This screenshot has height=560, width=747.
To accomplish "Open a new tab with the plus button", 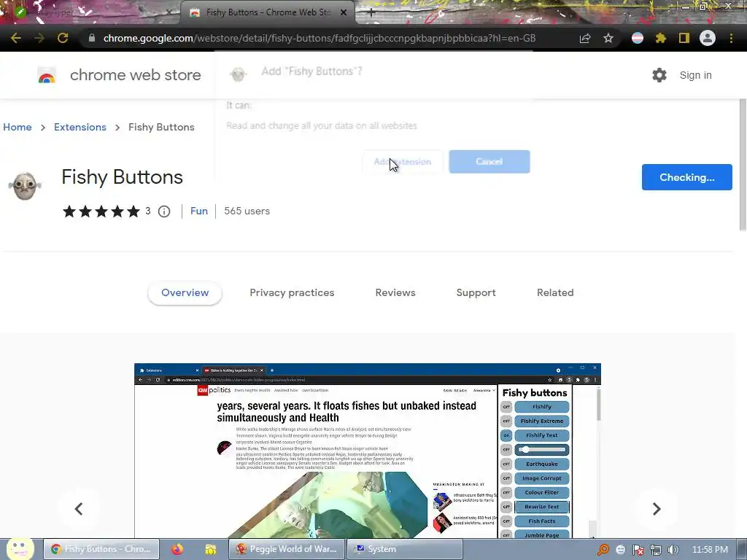I will (371, 13).
